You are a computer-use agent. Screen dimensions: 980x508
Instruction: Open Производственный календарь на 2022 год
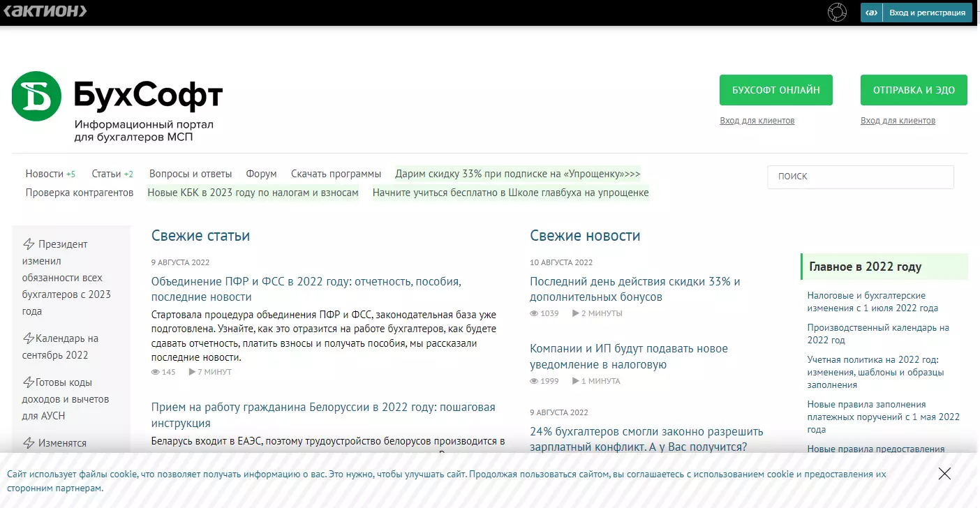[x=878, y=334]
